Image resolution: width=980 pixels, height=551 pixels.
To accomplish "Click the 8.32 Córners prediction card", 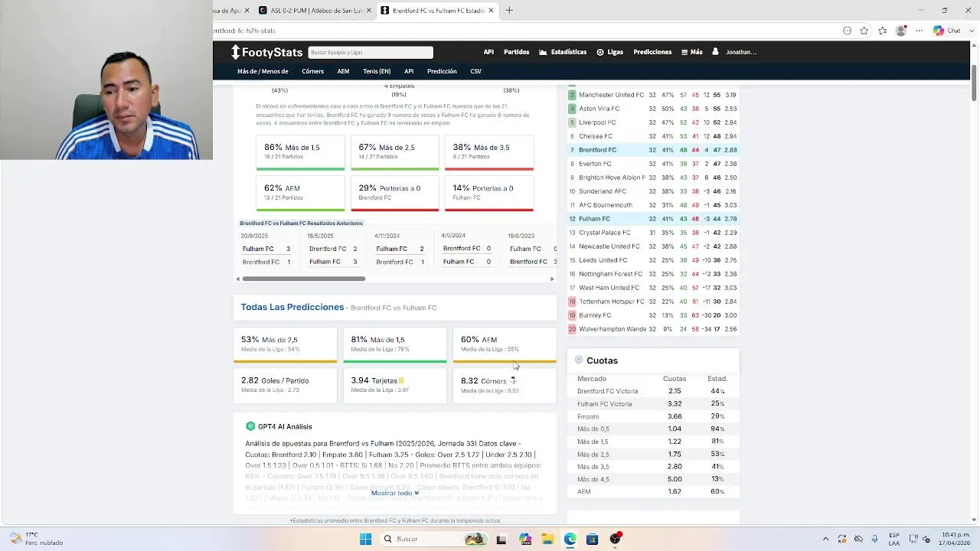I will tap(505, 385).
